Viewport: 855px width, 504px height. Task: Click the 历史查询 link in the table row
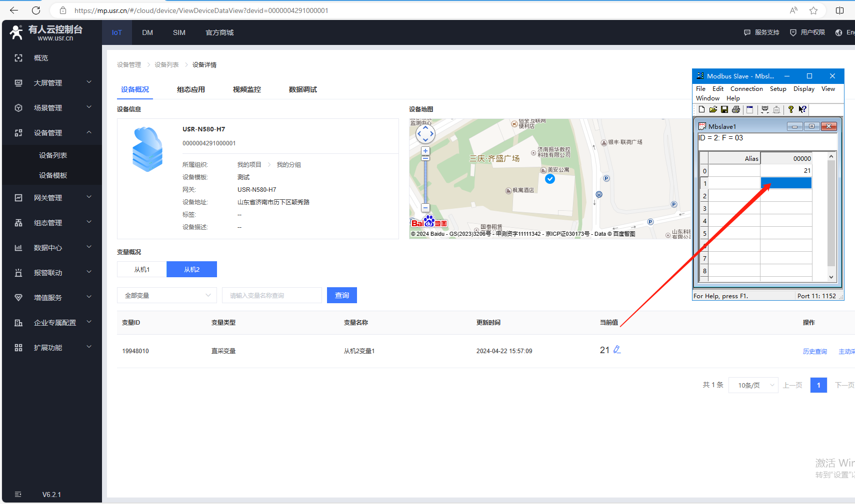(814, 351)
